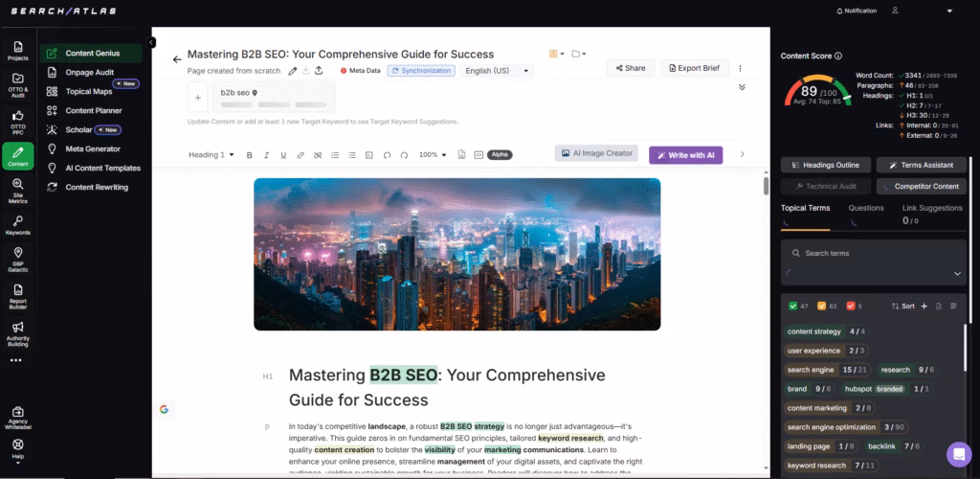Click the Write with AI button
The image size is (980, 479).
click(x=685, y=155)
